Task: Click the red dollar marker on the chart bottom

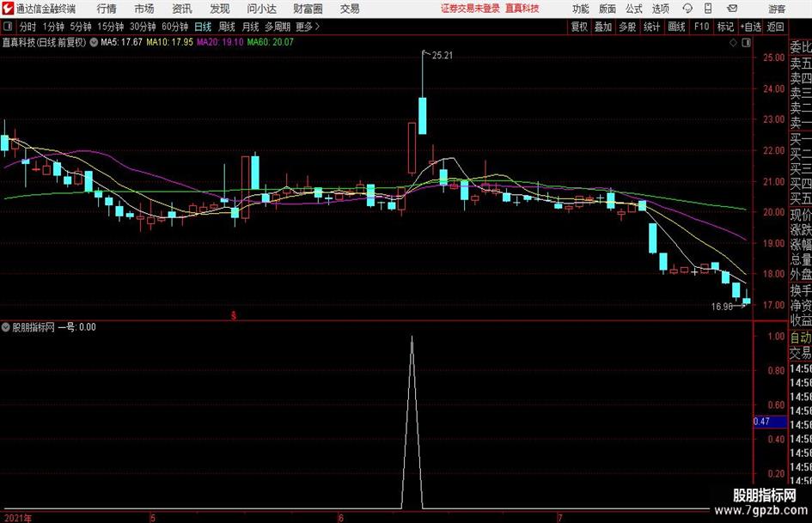Action: click(x=234, y=315)
